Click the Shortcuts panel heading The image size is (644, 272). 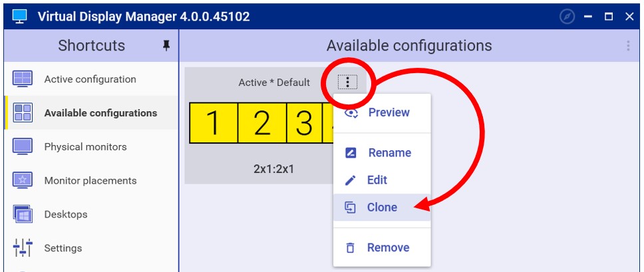click(92, 45)
